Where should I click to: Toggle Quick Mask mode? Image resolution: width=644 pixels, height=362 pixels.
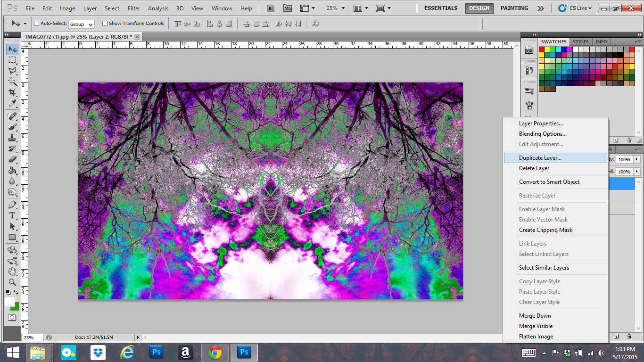click(x=12, y=317)
